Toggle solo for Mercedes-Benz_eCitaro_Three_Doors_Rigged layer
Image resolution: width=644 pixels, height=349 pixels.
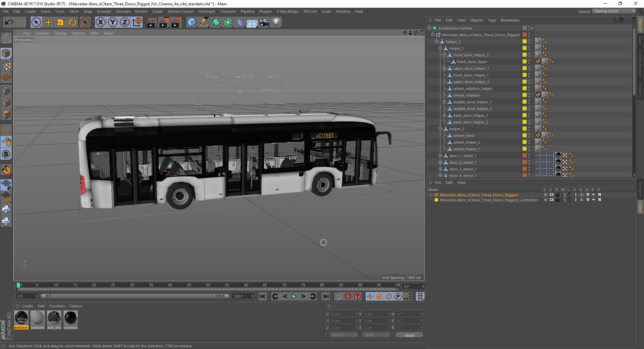(545, 195)
